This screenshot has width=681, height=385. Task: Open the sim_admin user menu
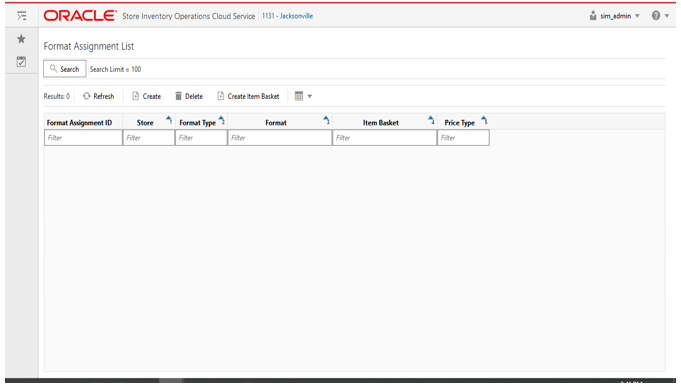[x=615, y=16]
